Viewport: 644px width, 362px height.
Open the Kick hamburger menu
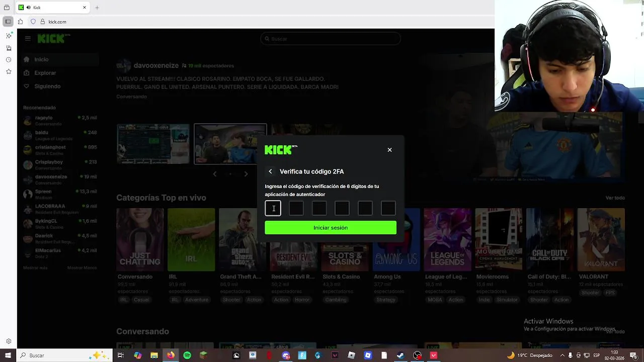coord(28,39)
